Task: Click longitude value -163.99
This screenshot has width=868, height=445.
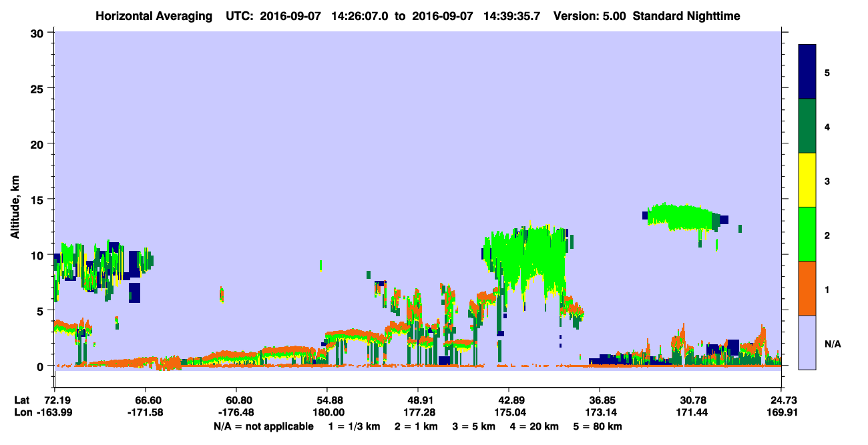Action: (55, 413)
